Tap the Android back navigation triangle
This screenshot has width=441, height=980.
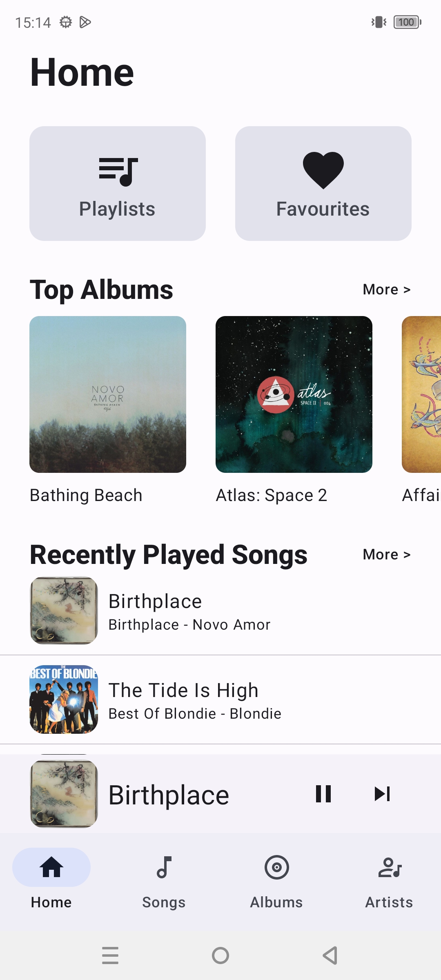click(330, 955)
